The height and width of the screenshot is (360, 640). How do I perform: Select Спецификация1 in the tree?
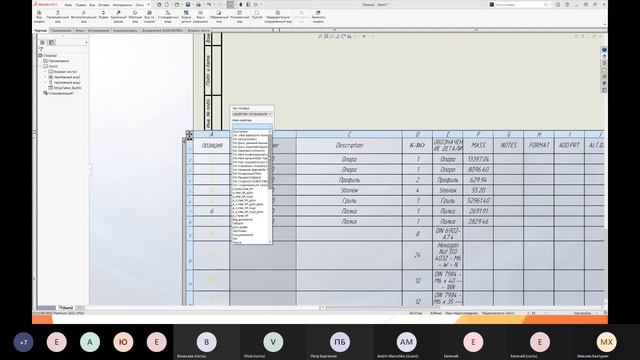[61, 93]
